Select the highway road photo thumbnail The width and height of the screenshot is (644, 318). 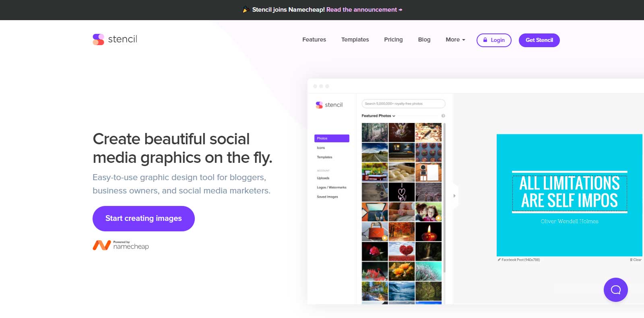[375, 152]
